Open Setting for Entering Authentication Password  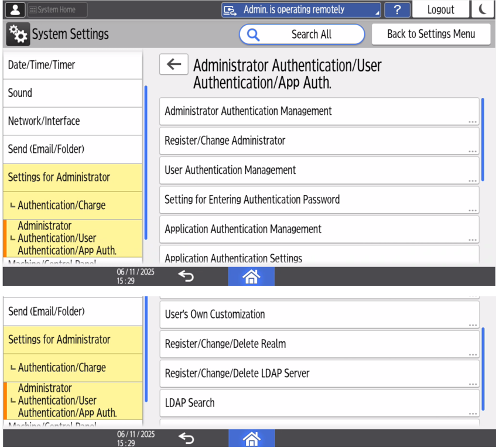319,200
